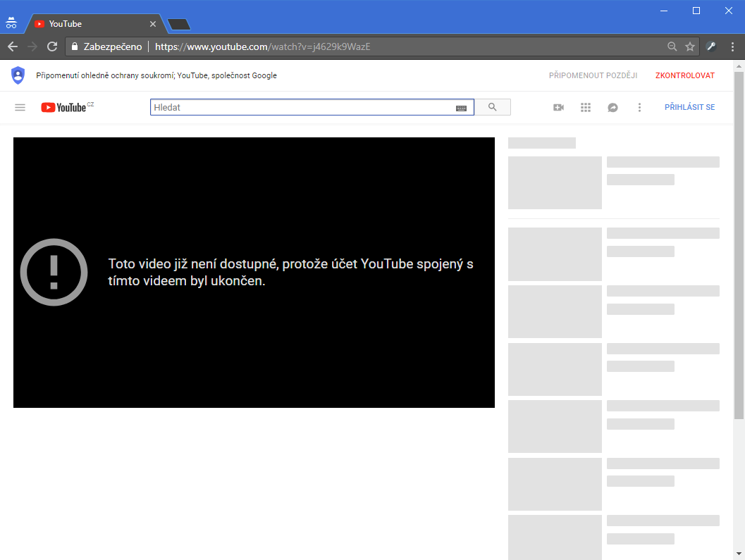This screenshot has width=745, height=560.
Task: Click PŘIPOMENOUT POZDĚJI button
Action: click(x=593, y=75)
